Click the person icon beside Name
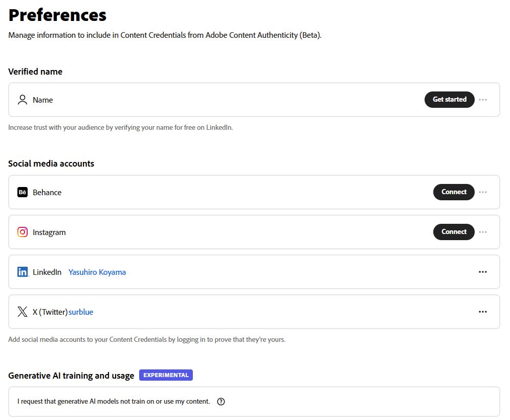This screenshot has height=420, width=510. 22,100
